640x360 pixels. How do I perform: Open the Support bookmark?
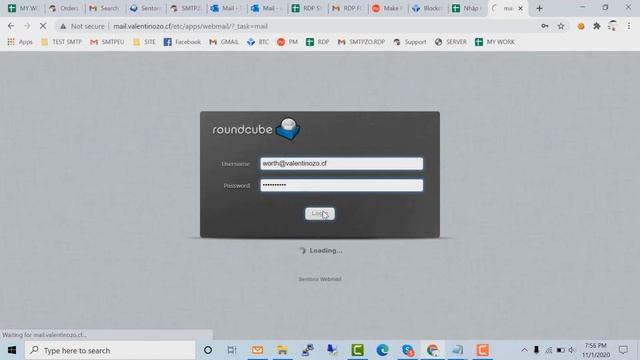410,42
